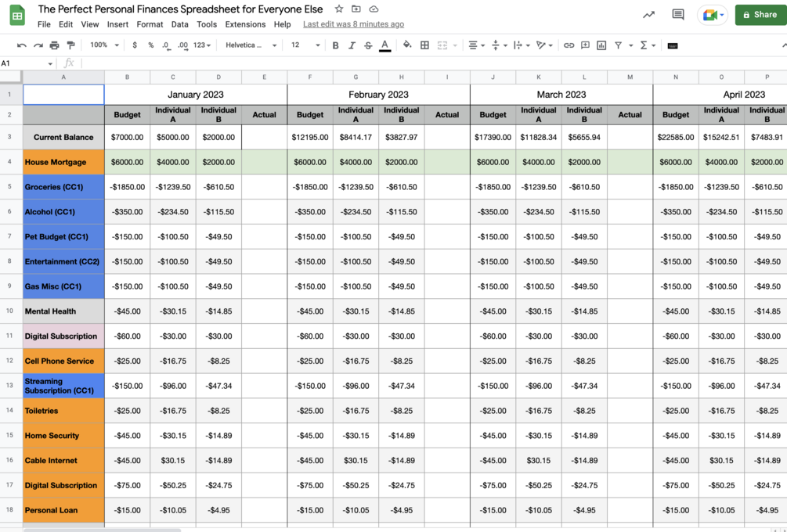The height and width of the screenshot is (532, 787).
Task: Click the green Share button
Action: [761, 15]
